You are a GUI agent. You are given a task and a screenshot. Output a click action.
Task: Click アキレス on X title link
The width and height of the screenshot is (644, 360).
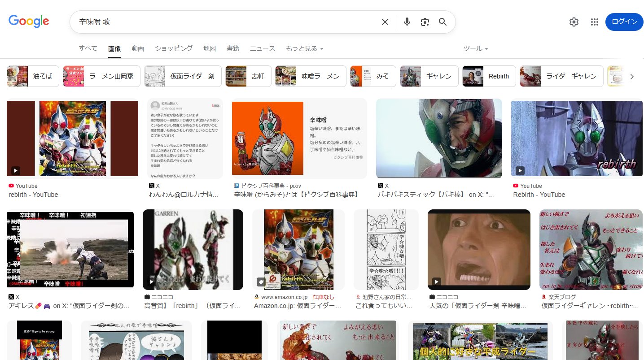click(x=69, y=306)
